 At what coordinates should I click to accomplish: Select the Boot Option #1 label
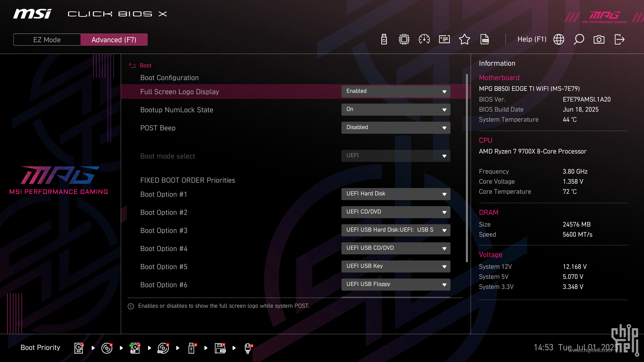point(163,194)
